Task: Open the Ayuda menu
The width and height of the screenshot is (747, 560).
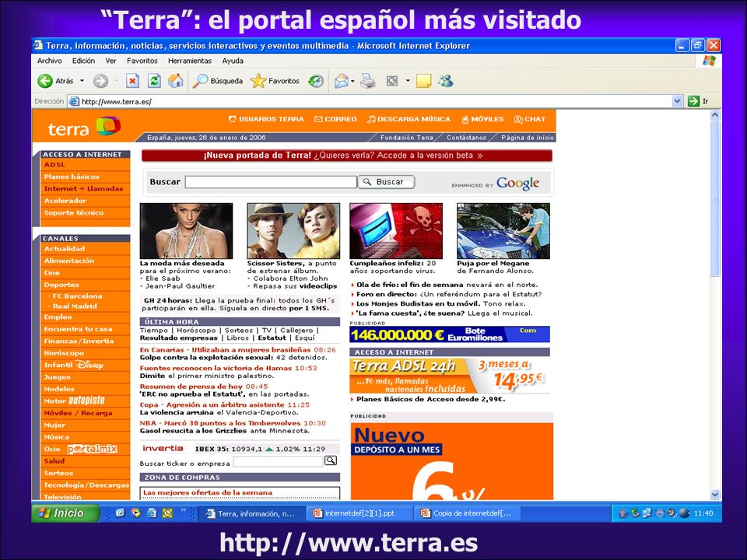Action: (x=233, y=61)
